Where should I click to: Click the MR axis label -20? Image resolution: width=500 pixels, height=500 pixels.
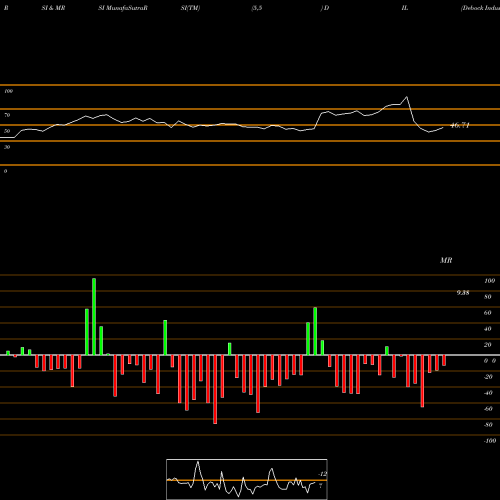click(488, 377)
